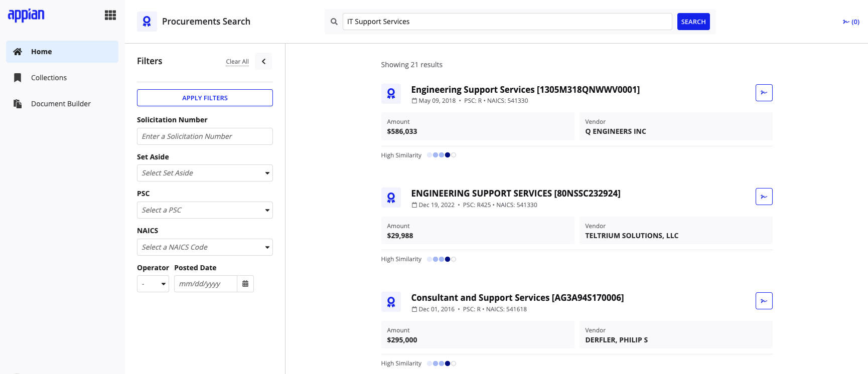Click the signature icon for Consultant and Support Services

[x=764, y=301]
